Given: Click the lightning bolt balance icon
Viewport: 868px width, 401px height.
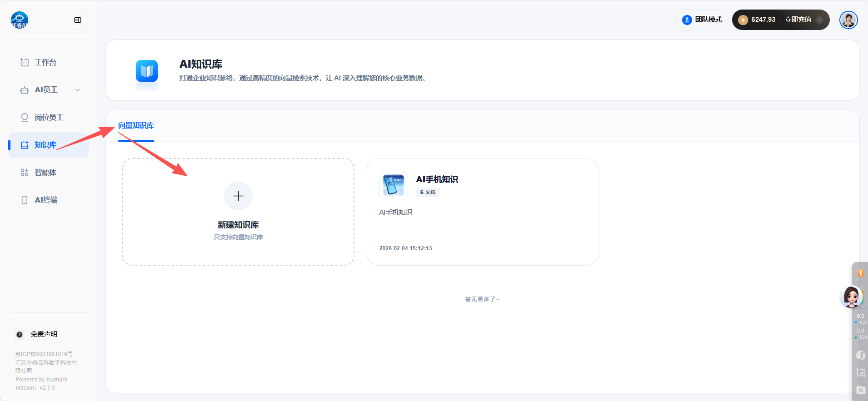Looking at the screenshot, I should click(743, 20).
